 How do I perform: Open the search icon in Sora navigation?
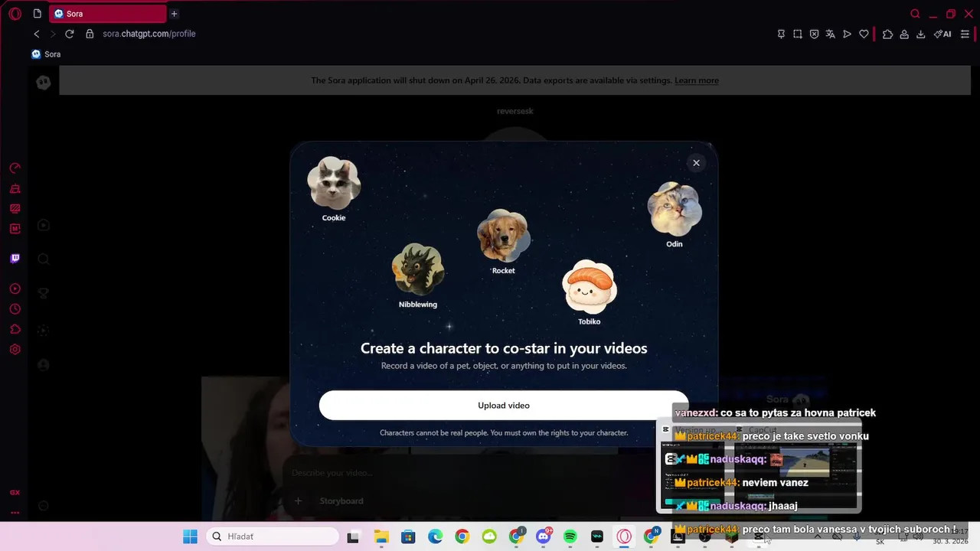[x=44, y=259]
